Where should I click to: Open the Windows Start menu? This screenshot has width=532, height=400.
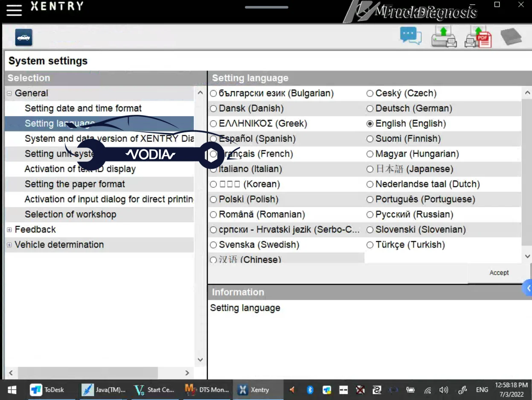(12, 390)
